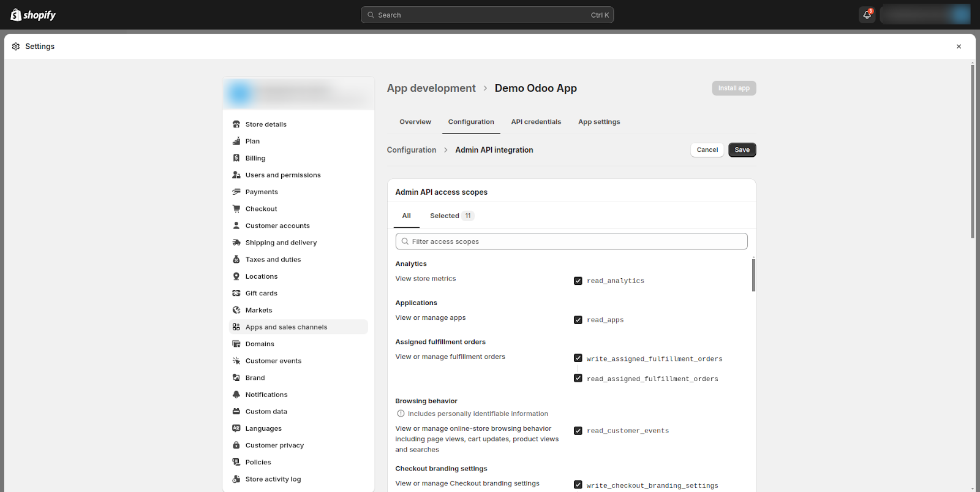Click the 'Assigned fulfillment orders' heading

[440, 343]
